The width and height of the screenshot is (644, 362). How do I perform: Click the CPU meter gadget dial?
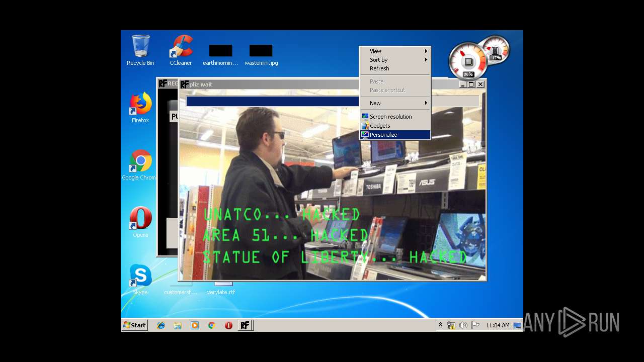click(468, 61)
